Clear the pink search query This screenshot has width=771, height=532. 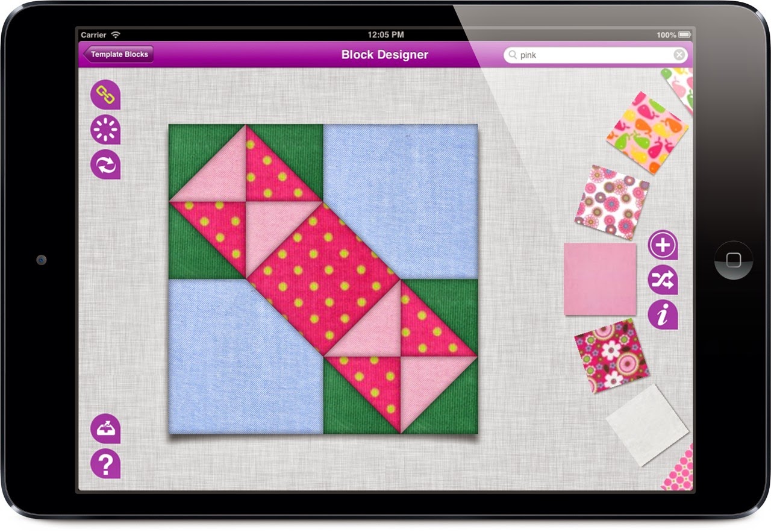[x=679, y=54]
